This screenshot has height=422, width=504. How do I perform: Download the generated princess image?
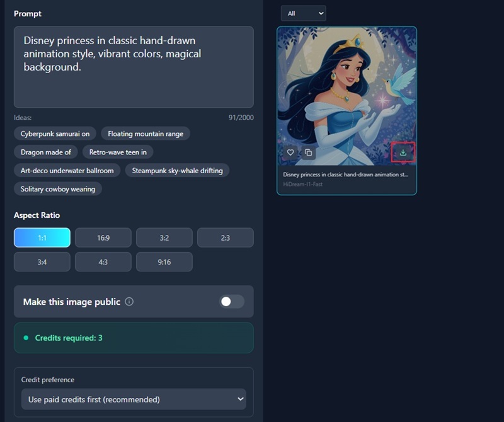(x=403, y=152)
